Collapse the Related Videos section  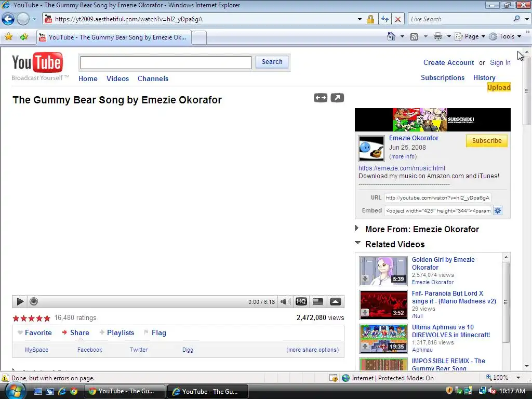(x=357, y=243)
